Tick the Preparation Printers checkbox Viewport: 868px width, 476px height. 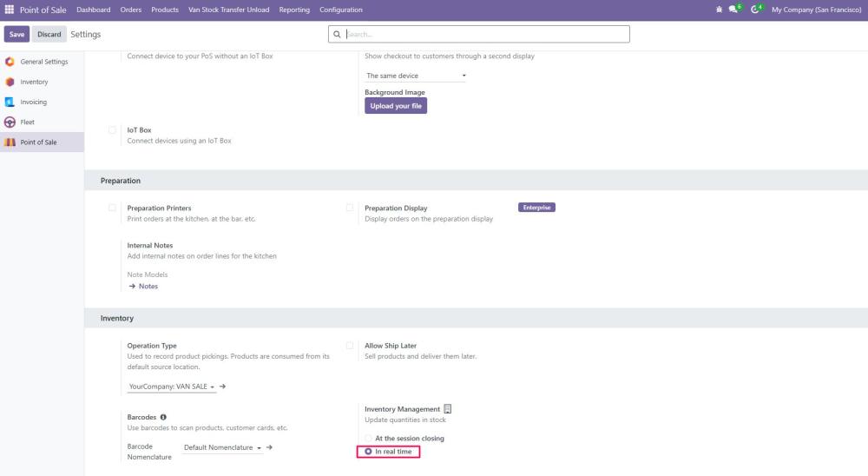coord(112,208)
